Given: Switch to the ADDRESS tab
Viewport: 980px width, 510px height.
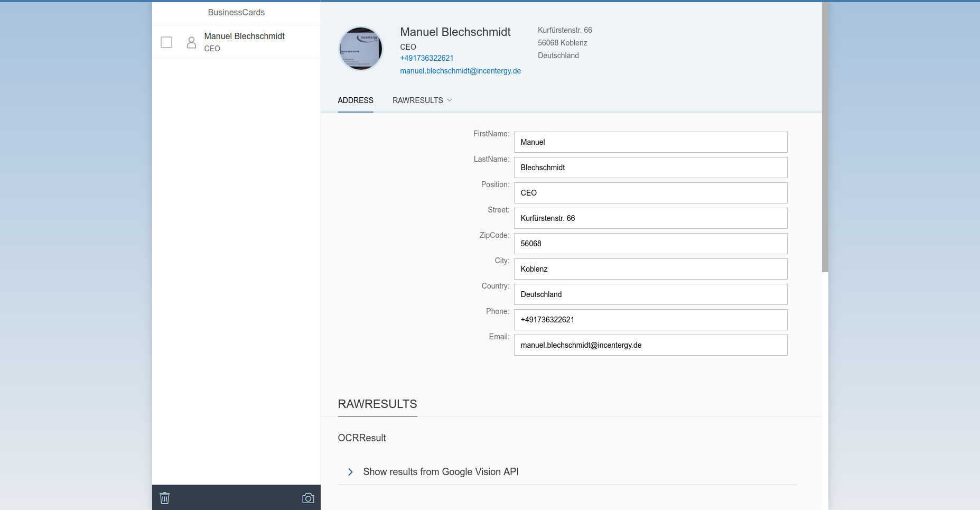Looking at the screenshot, I should coord(356,100).
